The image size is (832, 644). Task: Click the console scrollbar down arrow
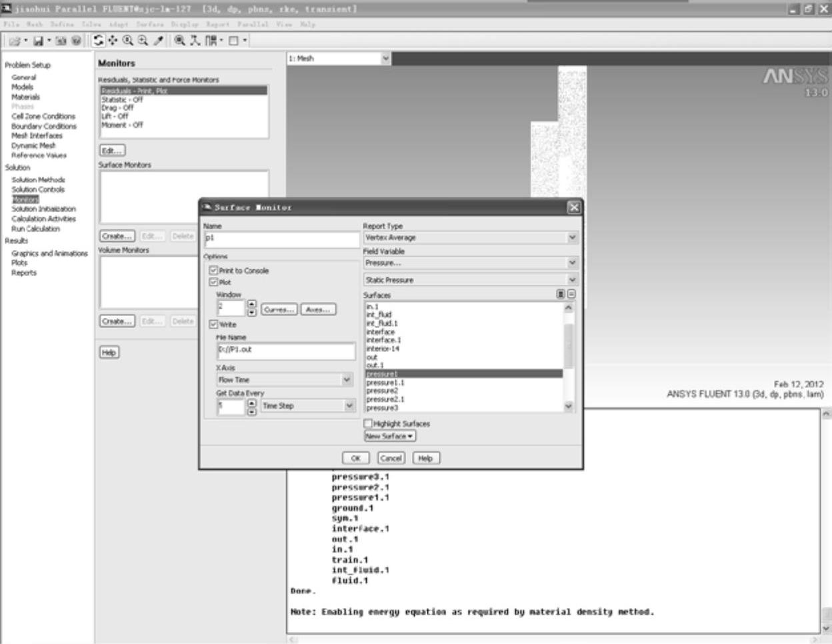(x=827, y=627)
